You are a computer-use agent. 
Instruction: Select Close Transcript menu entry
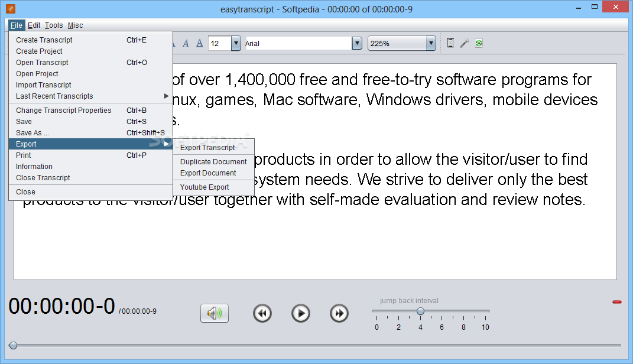click(x=90, y=178)
